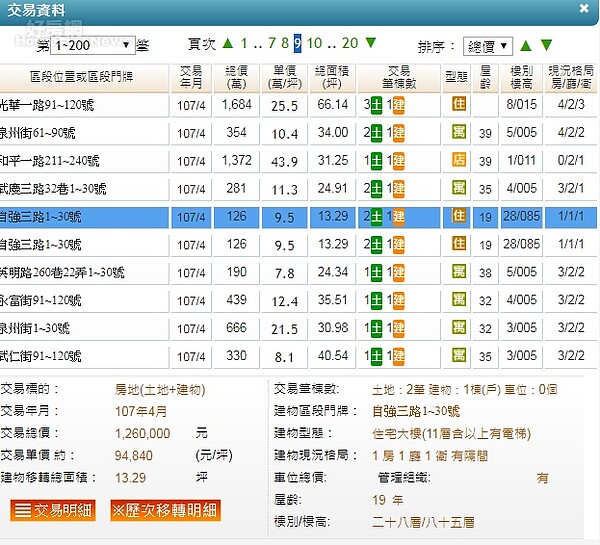Select the 和平一路211~240號 address row
Image resolution: width=600 pixels, height=545 pixels.
pyautogui.click(x=84, y=161)
